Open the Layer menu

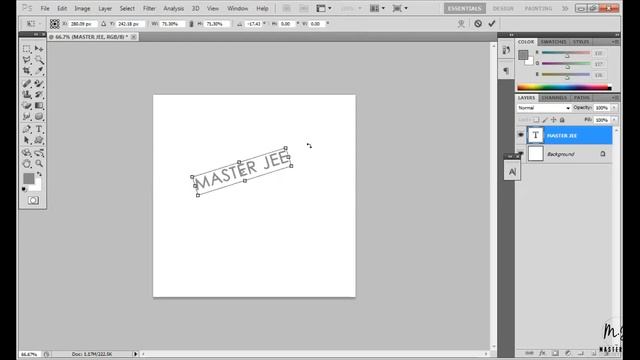[x=105, y=9]
